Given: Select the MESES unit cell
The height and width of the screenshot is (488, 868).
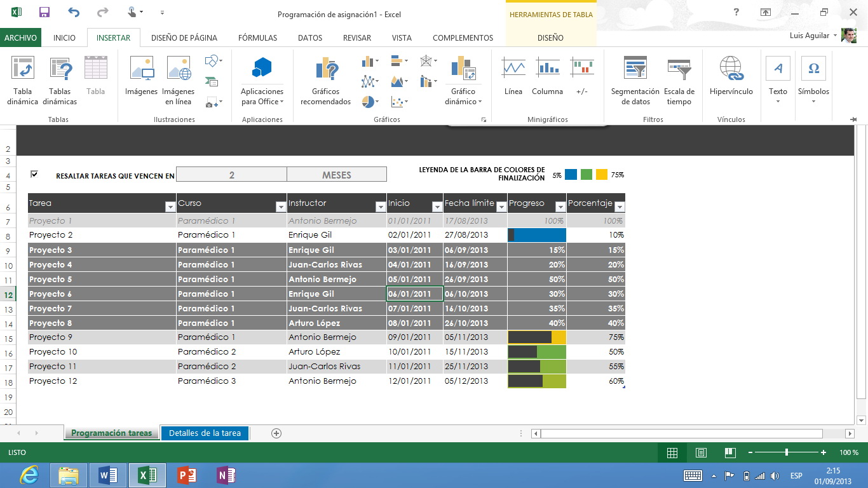Looking at the screenshot, I should pos(336,175).
